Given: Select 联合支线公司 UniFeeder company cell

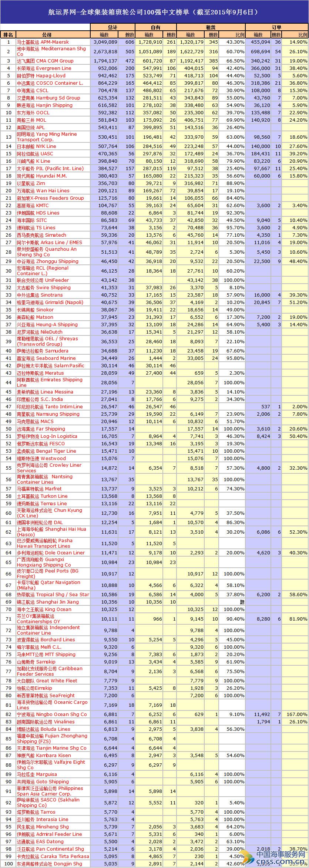Looking at the screenshot, I should click(43, 280).
